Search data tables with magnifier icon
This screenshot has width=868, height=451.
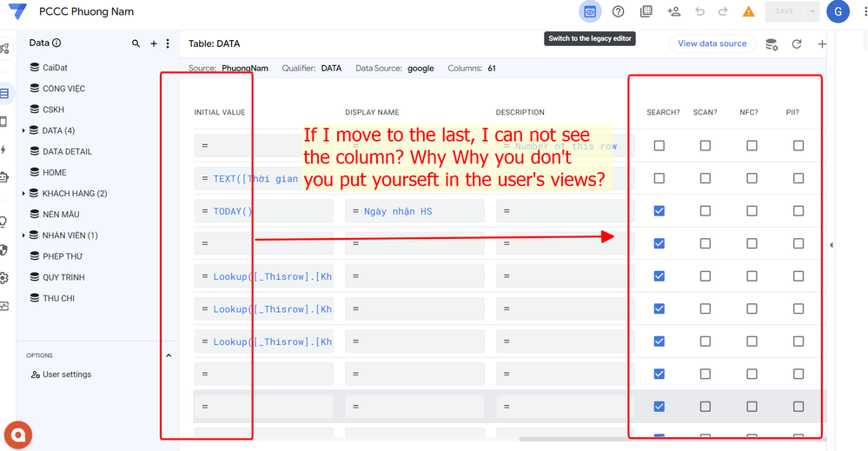[136, 43]
